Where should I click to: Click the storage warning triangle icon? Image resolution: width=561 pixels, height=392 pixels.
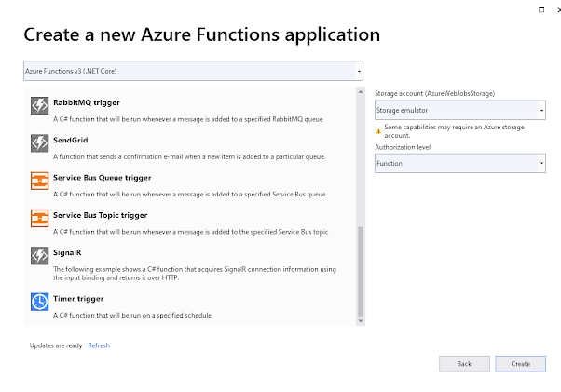point(378,131)
